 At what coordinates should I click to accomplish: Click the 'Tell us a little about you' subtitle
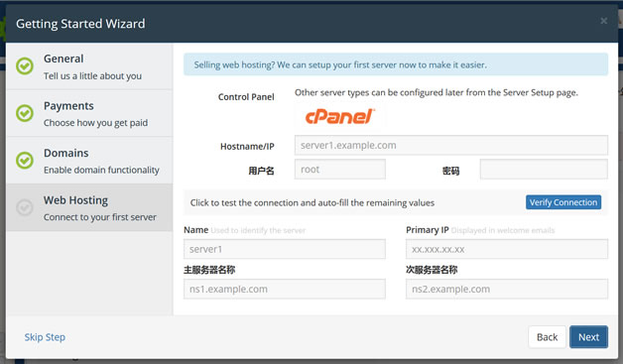92,76
